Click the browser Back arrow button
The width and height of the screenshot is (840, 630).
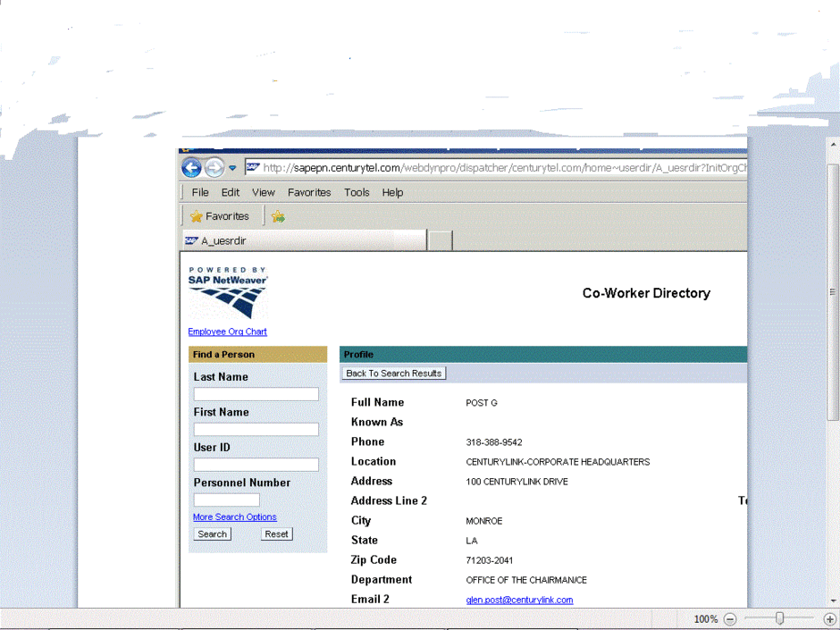click(x=191, y=168)
